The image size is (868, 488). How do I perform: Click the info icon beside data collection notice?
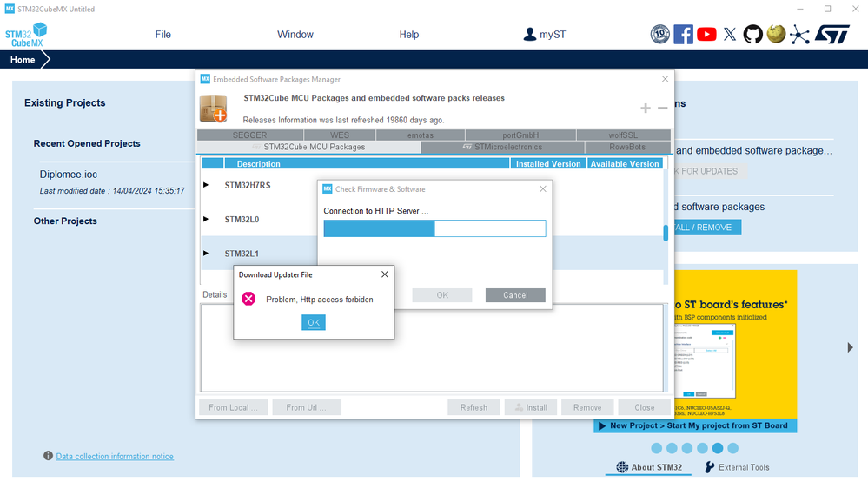pyautogui.click(x=48, y=456)
